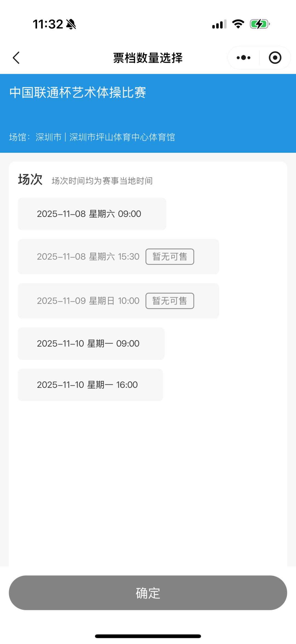Viewport: 296px width, 644px height.
Task: Tap the cellular signal bars icon
Action: coord(219,24)
